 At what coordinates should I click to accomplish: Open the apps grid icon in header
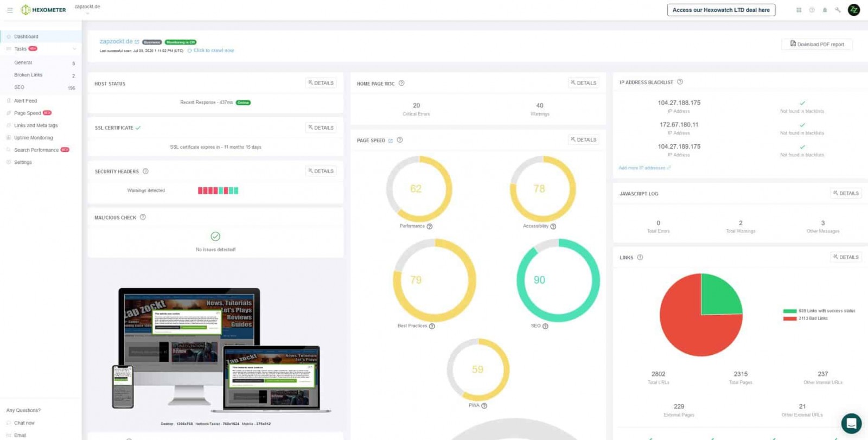[x=799, y=10]
